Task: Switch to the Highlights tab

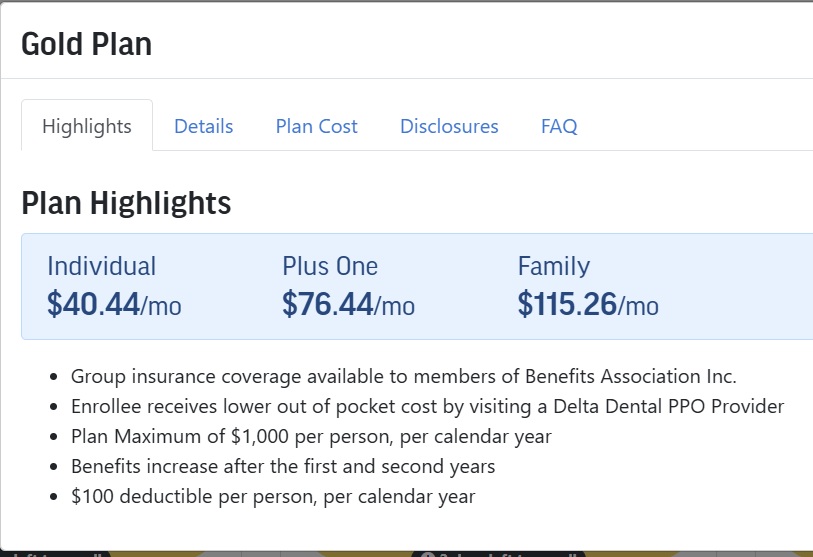Action: (x=87, y=126)
